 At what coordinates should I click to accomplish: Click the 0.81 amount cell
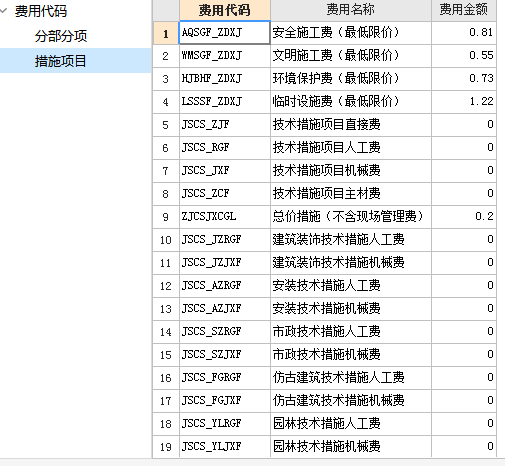click(464, 33)
